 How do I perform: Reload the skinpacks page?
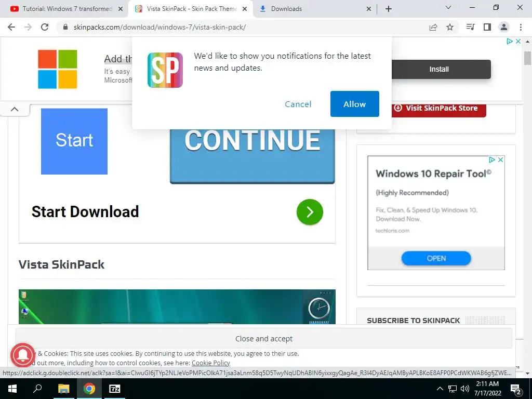(x=45, y=27)
